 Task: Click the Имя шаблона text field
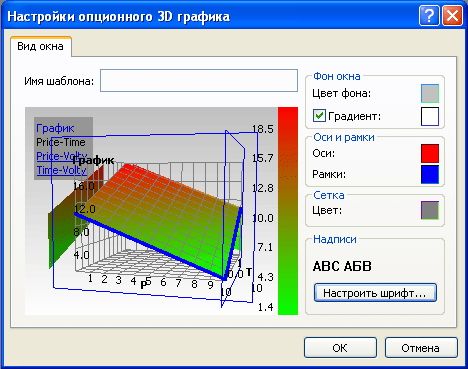pos(199,80)
